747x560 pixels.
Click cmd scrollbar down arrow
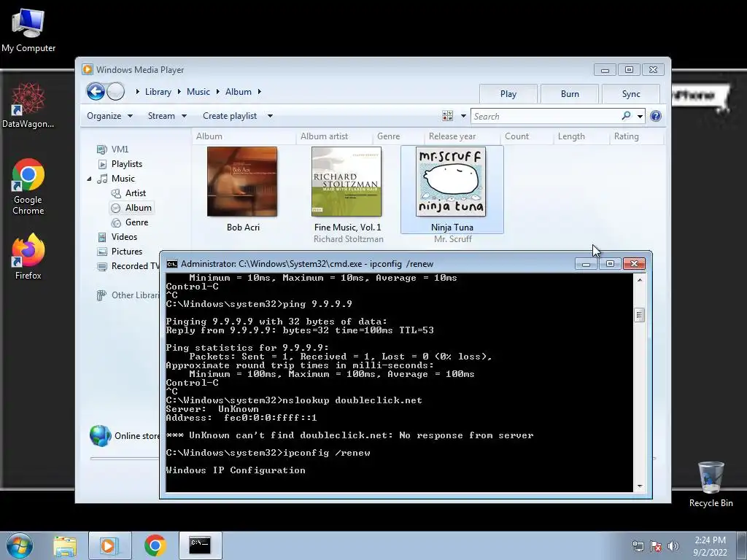point(640,486)
